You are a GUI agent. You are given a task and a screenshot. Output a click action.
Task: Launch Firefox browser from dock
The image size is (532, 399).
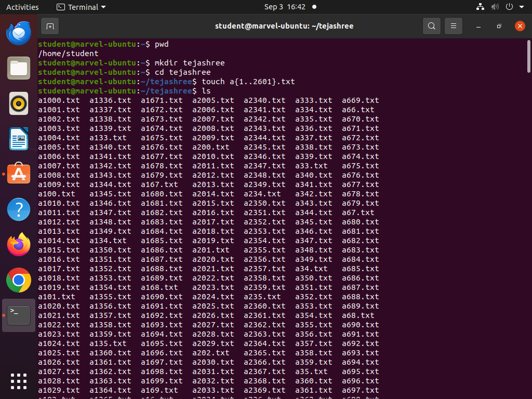[x=19, y=245]
